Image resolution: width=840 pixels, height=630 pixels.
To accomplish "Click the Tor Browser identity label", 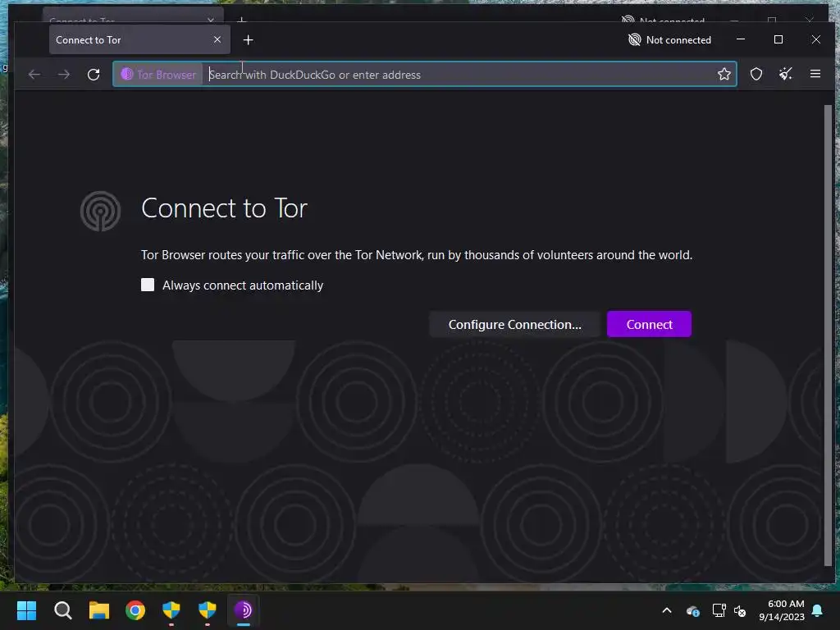I will coord(158,75).
